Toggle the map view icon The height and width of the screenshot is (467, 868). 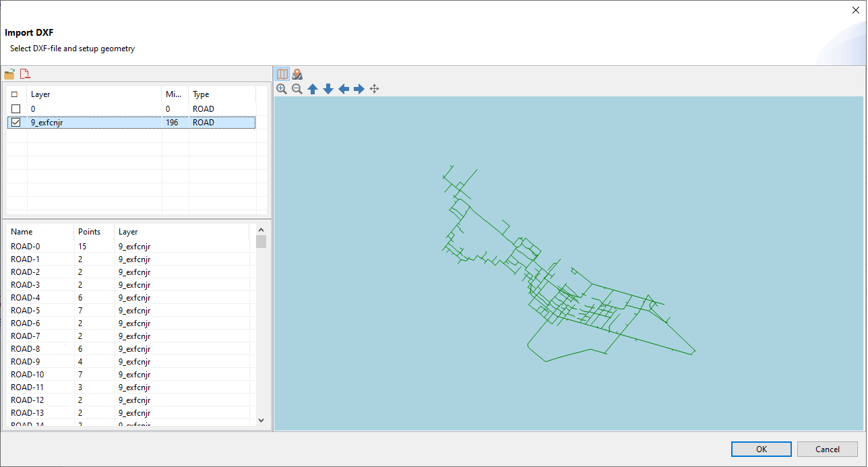click(282, 74)
